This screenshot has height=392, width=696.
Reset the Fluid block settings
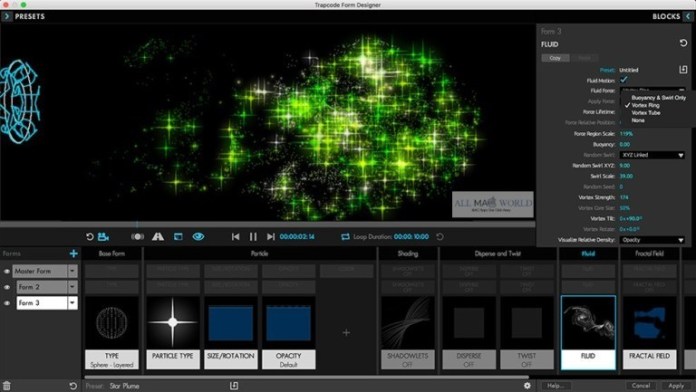click(683, 43)
